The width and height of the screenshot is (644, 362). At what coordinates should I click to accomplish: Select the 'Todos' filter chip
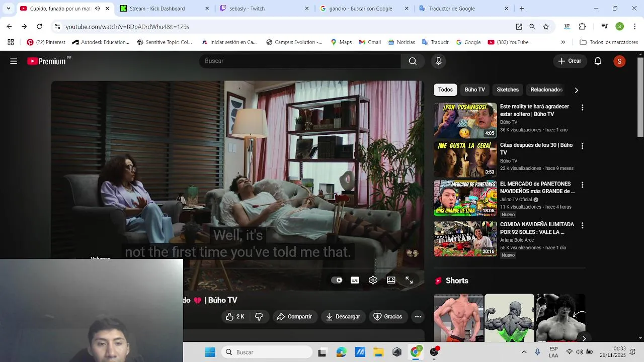(x=445, y=90)
